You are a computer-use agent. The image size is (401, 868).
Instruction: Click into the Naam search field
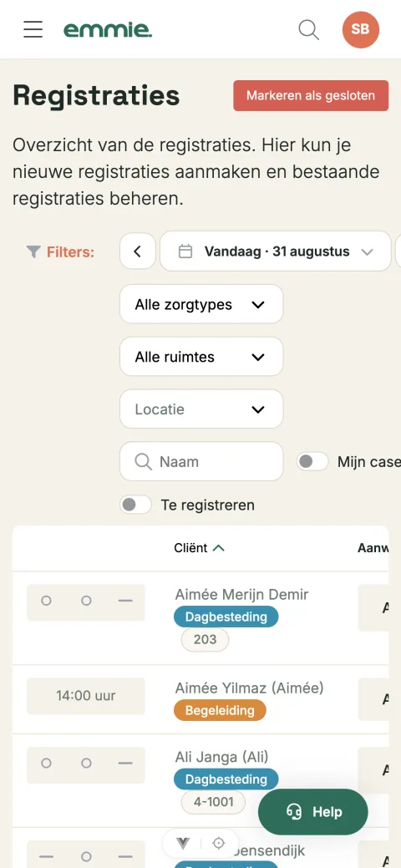click(x=201, y=461)
